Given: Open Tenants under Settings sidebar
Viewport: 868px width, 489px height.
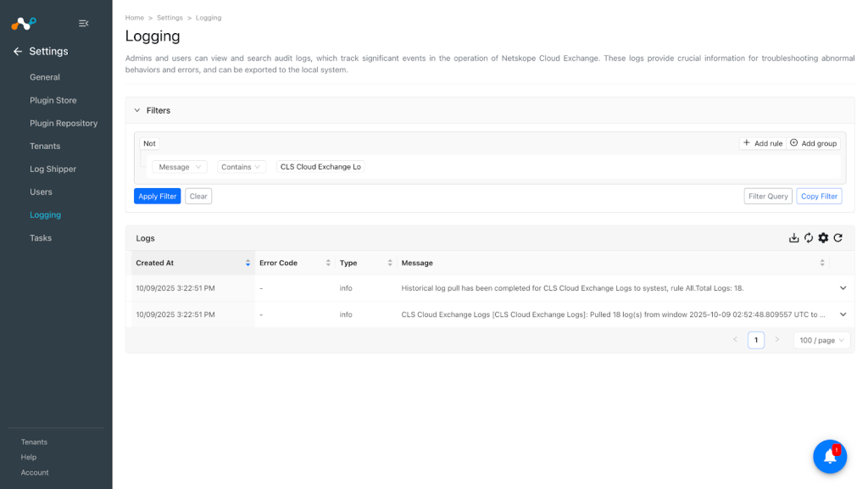Looking at the screenshot, I should [x=45, y=147].
